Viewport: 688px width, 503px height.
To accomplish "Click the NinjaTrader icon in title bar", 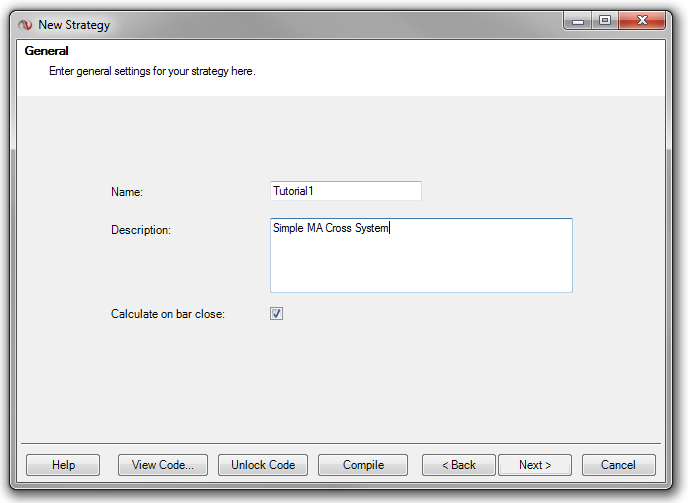I will click(26, 24).
